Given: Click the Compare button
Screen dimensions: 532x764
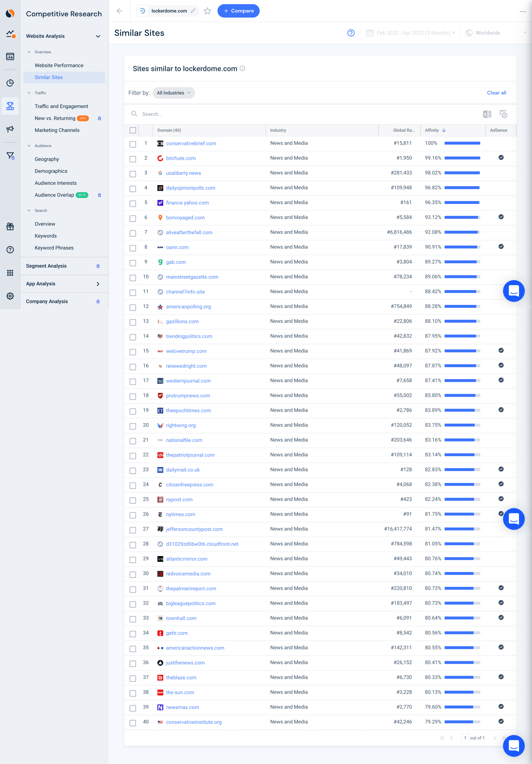Looking at the screenshot, I should pos(239,11).
